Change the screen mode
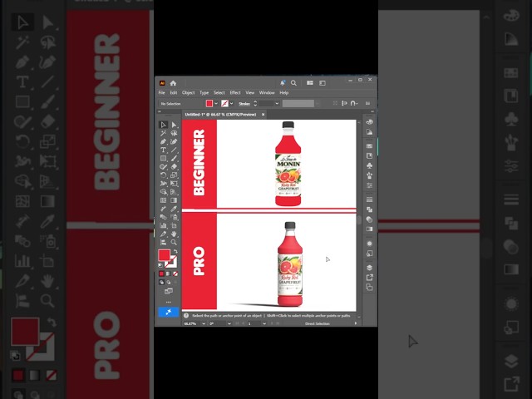Image resolution: width=532 pixels, height=399 pixels. point(168,291)
